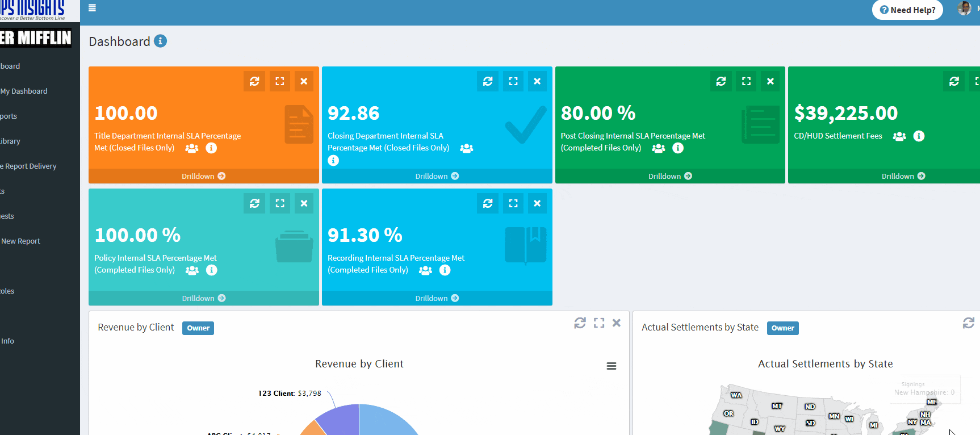
Task: Click the Dashboard info icon
Action: (160, 41)
